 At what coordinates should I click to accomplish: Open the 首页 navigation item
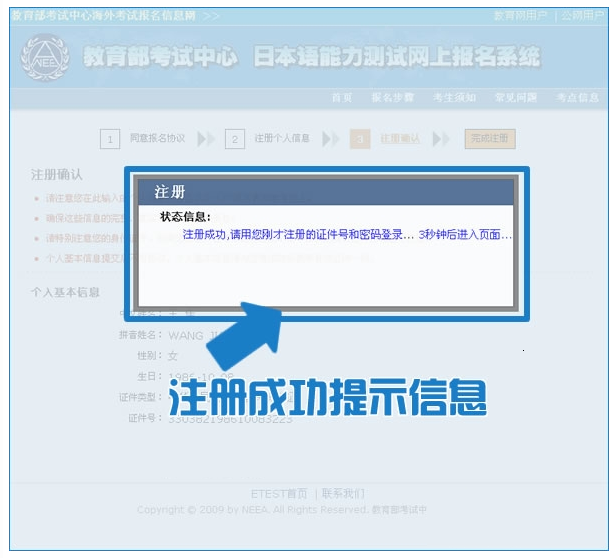(342, 97)
